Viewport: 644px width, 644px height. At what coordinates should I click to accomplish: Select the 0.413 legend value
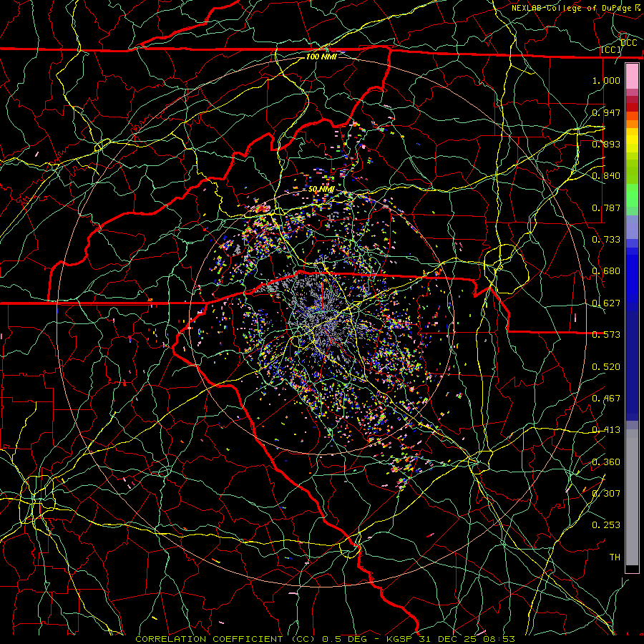(x=606, y=430)
